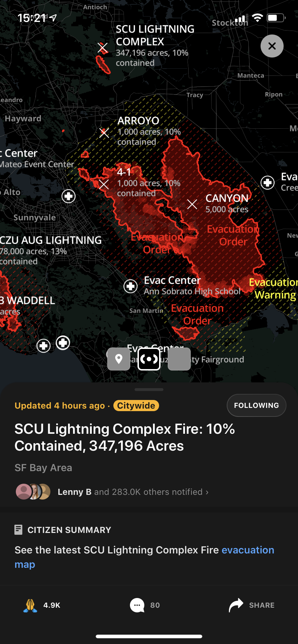This screenshot has width=298, height=644.
Task: Expand the notified users list chevron
Action: coord(207,492)
